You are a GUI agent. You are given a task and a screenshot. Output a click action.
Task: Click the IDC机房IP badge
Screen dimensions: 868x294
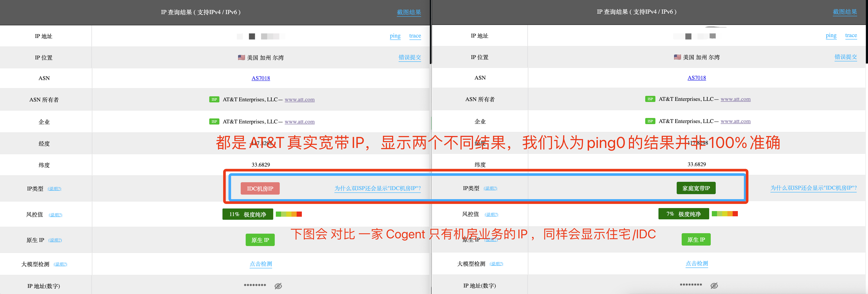(260, 189)
